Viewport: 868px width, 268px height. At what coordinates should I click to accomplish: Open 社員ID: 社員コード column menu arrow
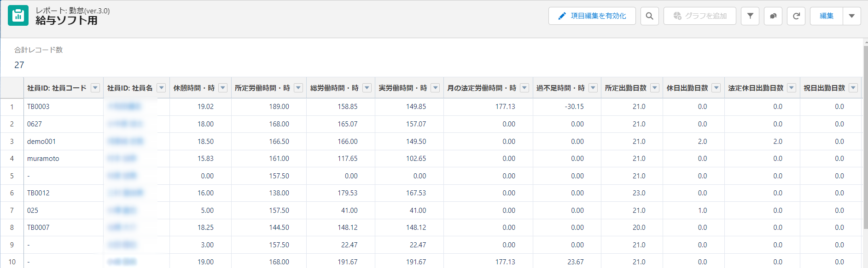click(95, 88)
